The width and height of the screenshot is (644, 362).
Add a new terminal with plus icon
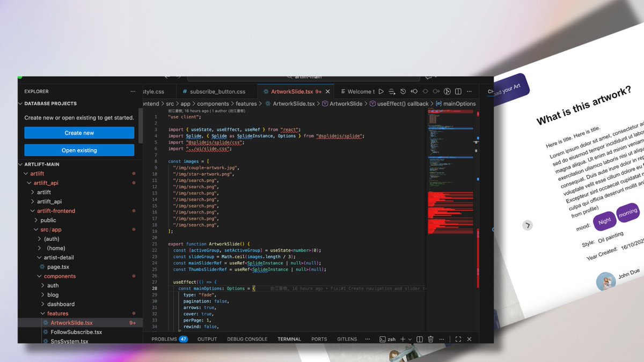(402, 339)
